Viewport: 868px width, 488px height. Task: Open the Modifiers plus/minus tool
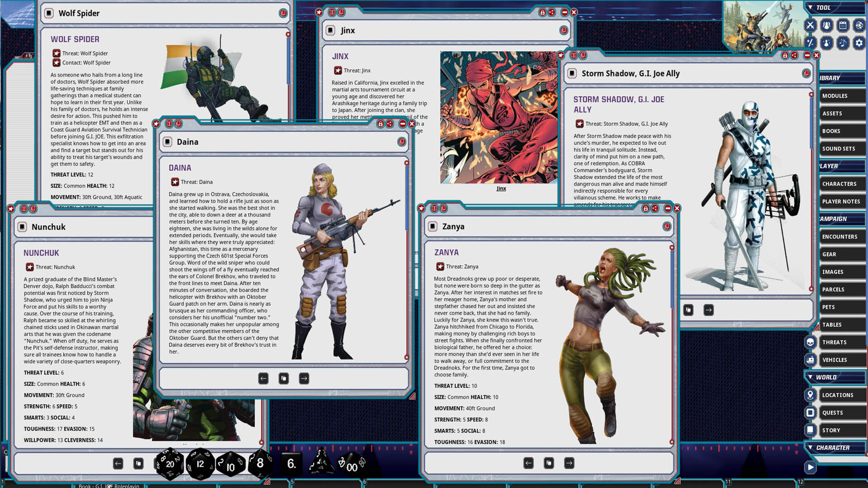click(810, 43)
